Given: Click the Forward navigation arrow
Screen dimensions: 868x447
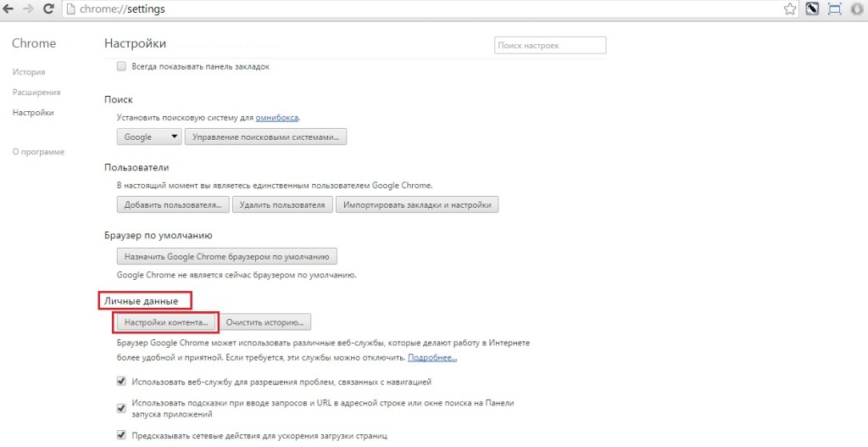Looking at the screenshot, I should tap(27, 9).
